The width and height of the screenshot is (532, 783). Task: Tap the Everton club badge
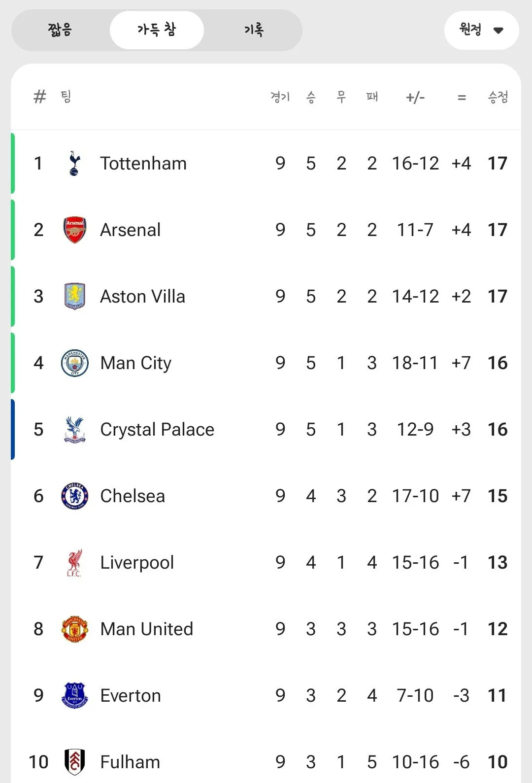[x=74, y=695]
